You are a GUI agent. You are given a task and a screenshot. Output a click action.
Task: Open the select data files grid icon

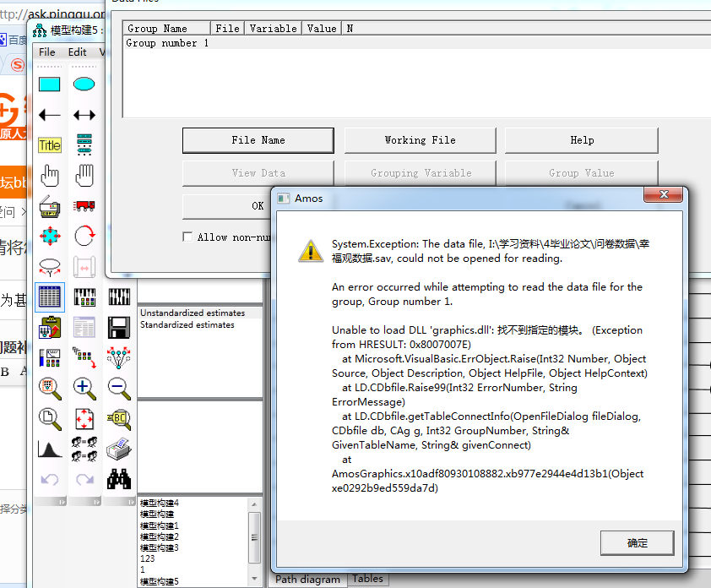(x=50, y=297)
